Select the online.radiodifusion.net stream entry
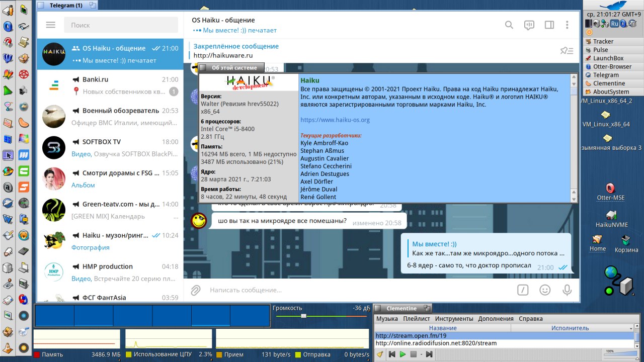644x362 pixels. (504, 343)
